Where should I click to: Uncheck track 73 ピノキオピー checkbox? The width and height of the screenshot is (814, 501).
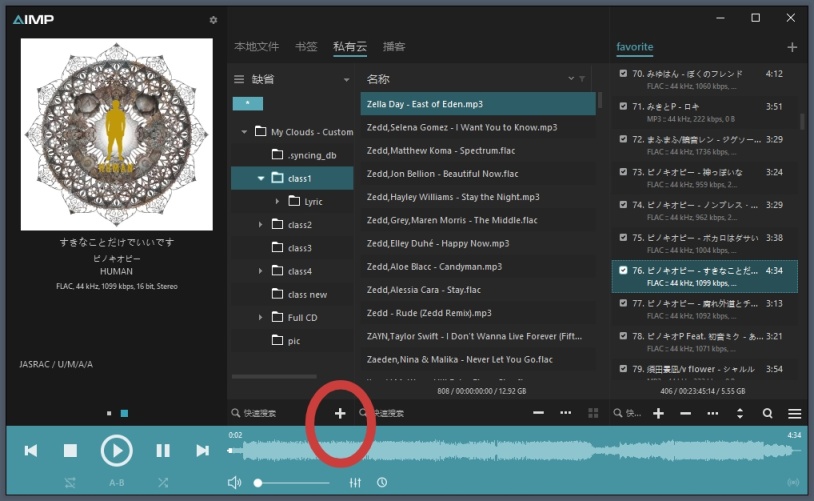point(623,171)
